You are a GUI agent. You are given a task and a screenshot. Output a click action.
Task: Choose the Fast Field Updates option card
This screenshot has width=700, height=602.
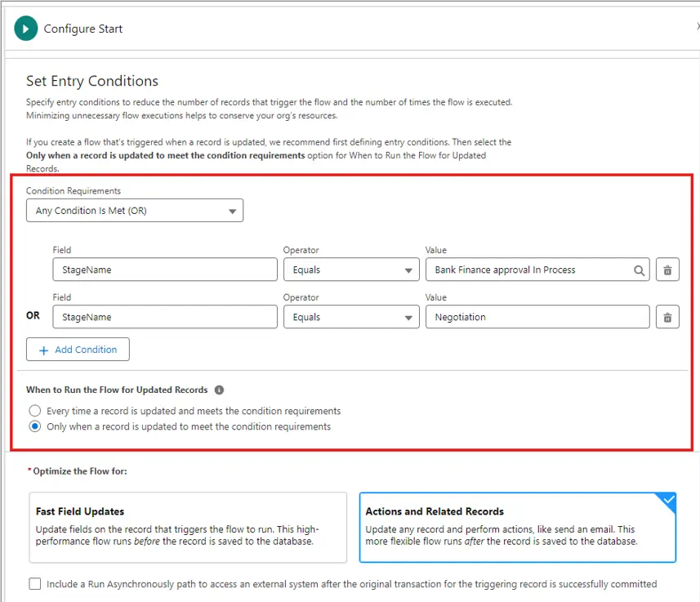click(x=188, y=528)
